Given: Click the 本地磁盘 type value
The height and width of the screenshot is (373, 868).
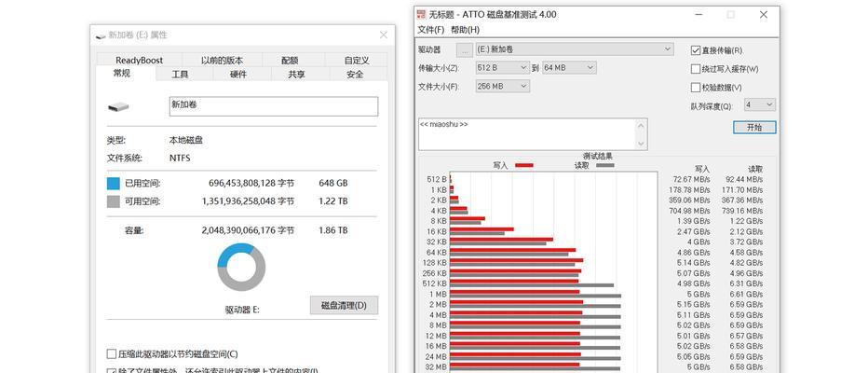Looking at the screenshot, I should [186, 141].
